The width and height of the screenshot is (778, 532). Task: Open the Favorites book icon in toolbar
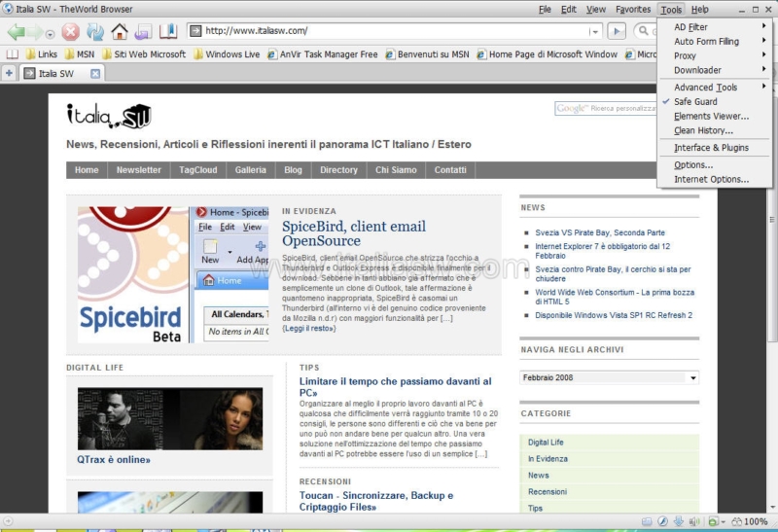(x=167, y=31)
